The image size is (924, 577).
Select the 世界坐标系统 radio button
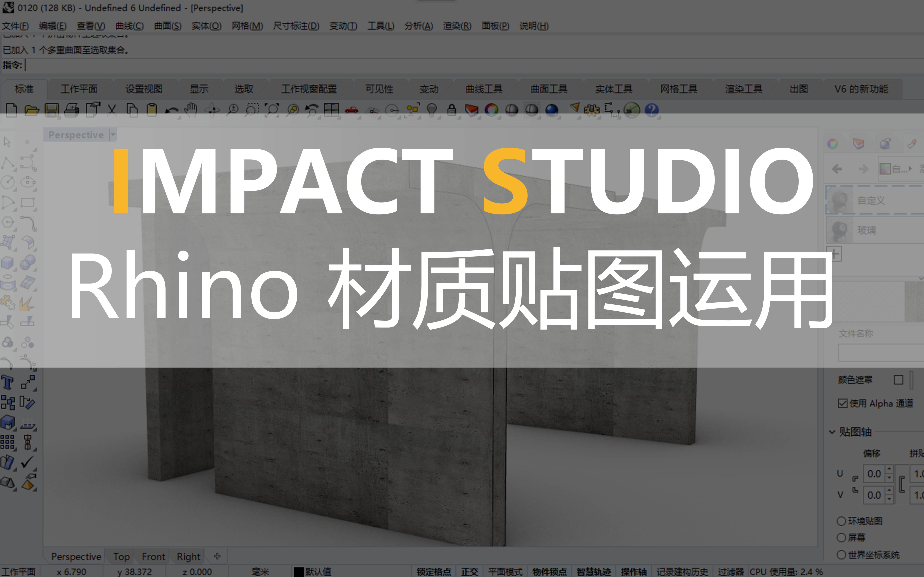click(x=842, y=555)
